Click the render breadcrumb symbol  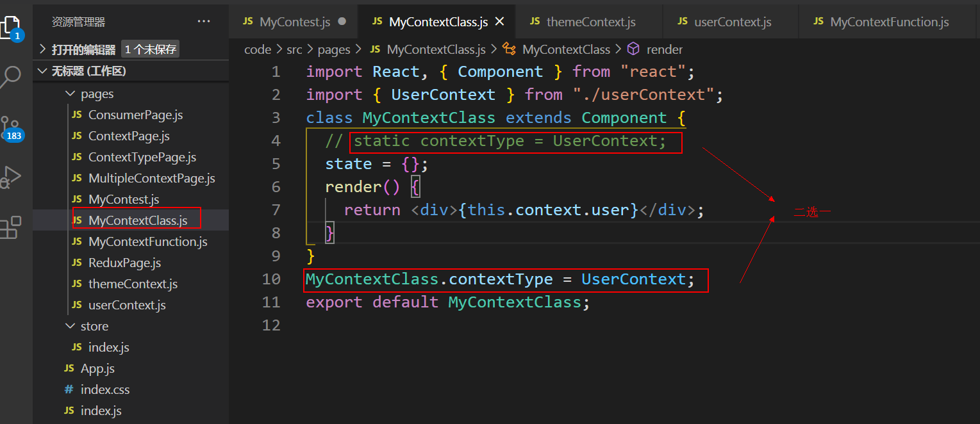(x=664, y=49)
